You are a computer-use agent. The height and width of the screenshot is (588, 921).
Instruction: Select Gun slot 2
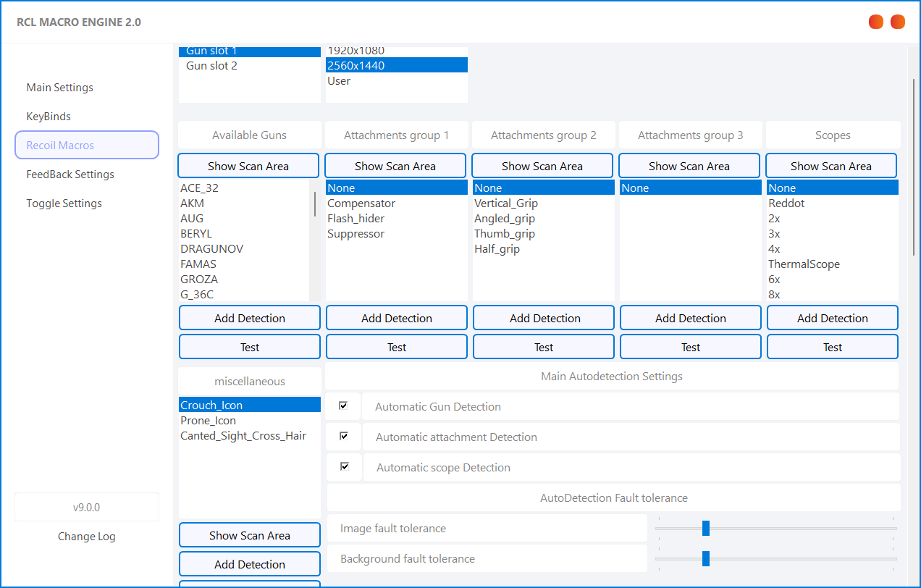[211, 66]
